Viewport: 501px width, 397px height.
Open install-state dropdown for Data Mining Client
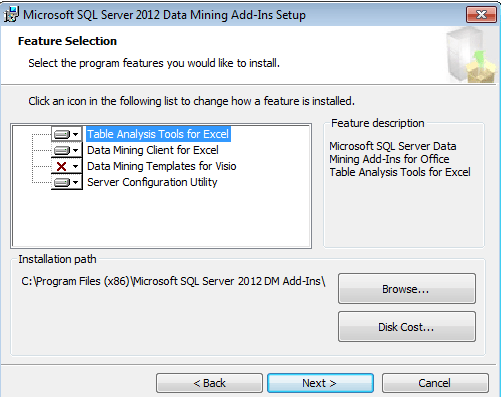click(x=66, y=150)
